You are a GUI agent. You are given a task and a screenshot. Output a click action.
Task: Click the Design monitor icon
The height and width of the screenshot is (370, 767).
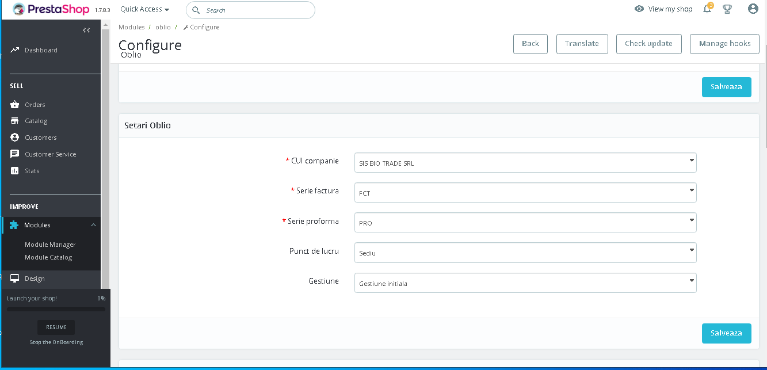pyautogui.click(x=15, y=278)
